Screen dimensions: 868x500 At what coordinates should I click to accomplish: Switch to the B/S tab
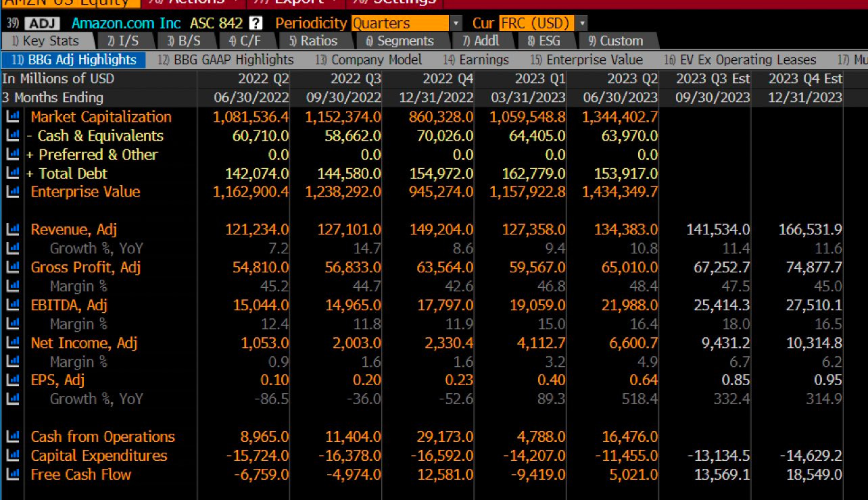184,41
